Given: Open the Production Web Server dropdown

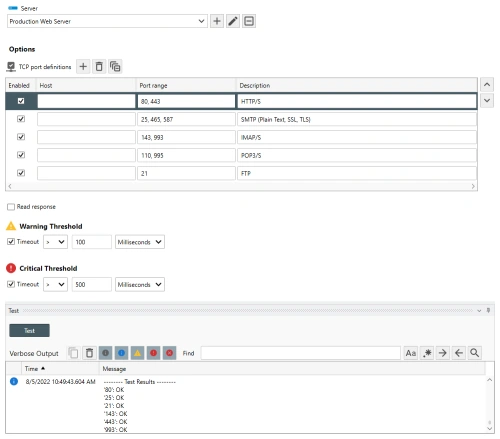Looking at the screenshot, I should (x=107, y=21).
